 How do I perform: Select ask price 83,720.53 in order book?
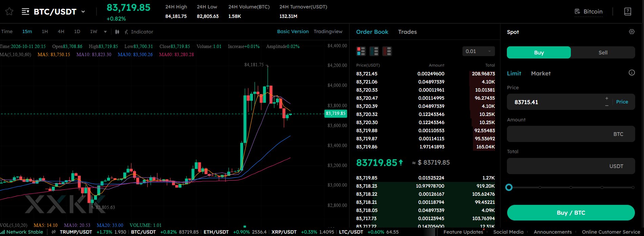367,90
